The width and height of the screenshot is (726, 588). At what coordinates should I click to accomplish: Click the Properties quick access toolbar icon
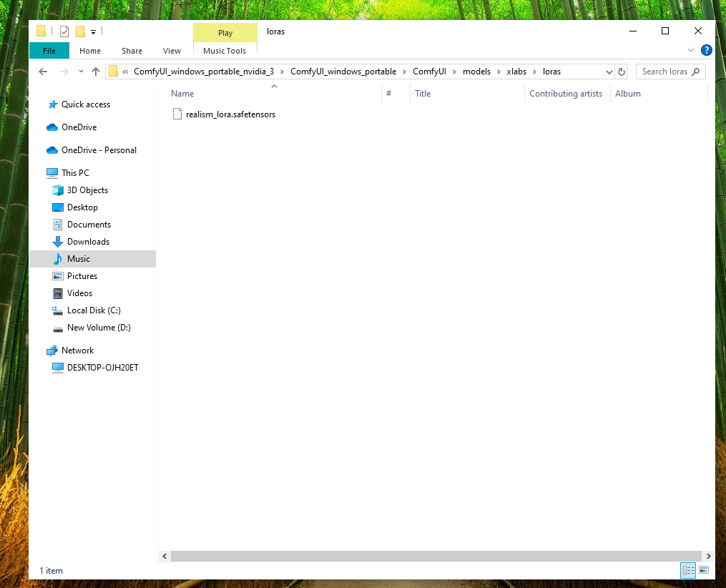[64, 31]
